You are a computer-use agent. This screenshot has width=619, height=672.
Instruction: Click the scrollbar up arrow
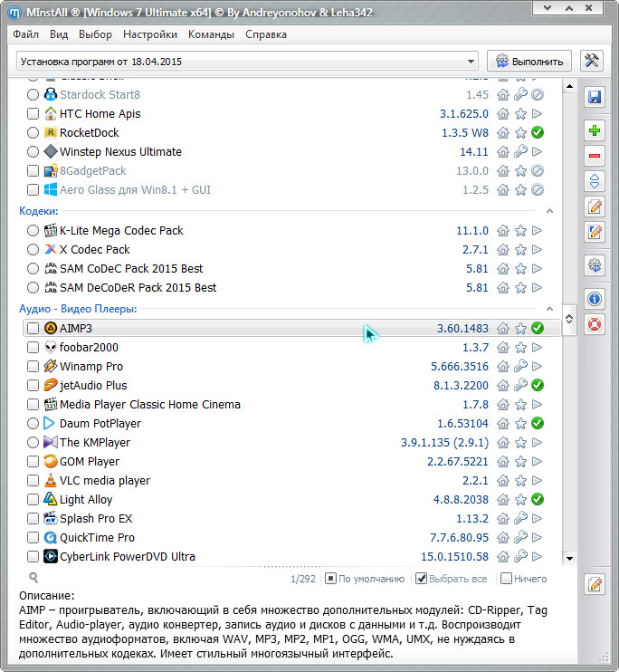569,87
